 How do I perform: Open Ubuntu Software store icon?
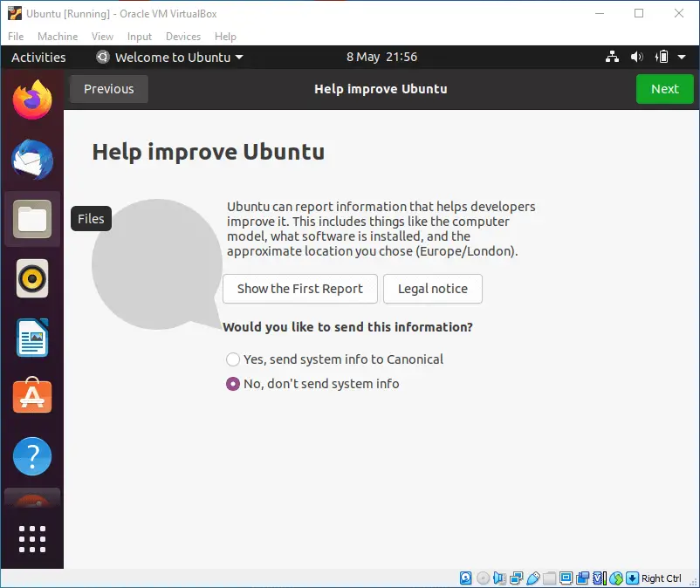click(x=32, y=395)
